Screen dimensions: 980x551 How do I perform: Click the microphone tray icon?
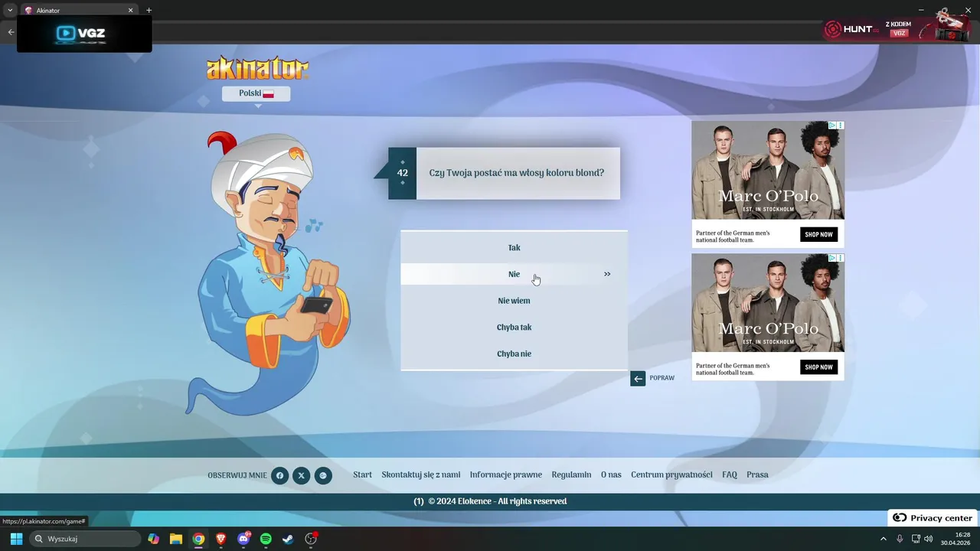click(x=900, y=539)
